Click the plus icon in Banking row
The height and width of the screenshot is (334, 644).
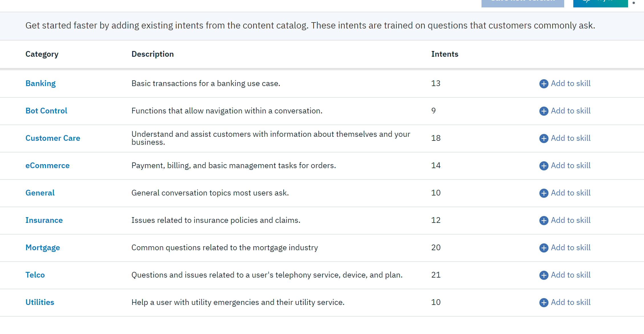tap(544, 84)
